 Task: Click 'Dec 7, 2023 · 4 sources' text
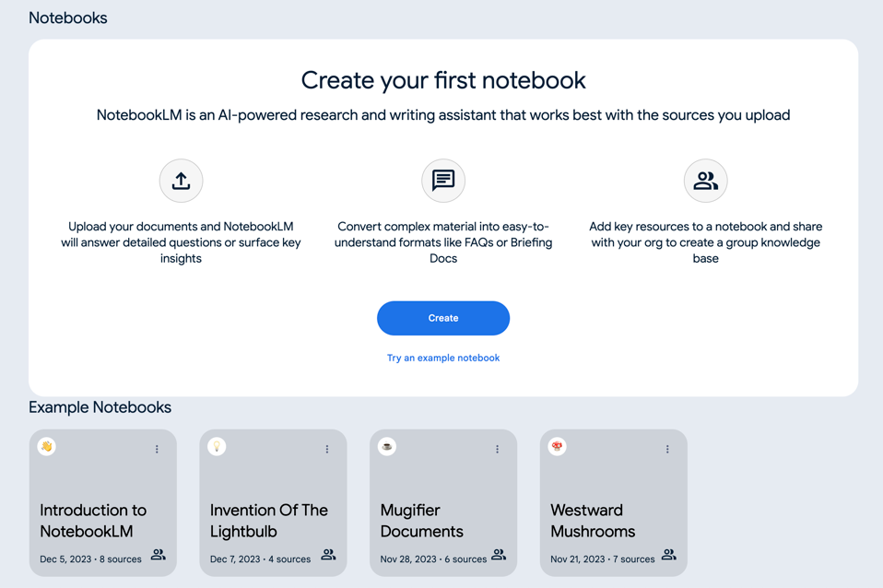pos(260,559)
